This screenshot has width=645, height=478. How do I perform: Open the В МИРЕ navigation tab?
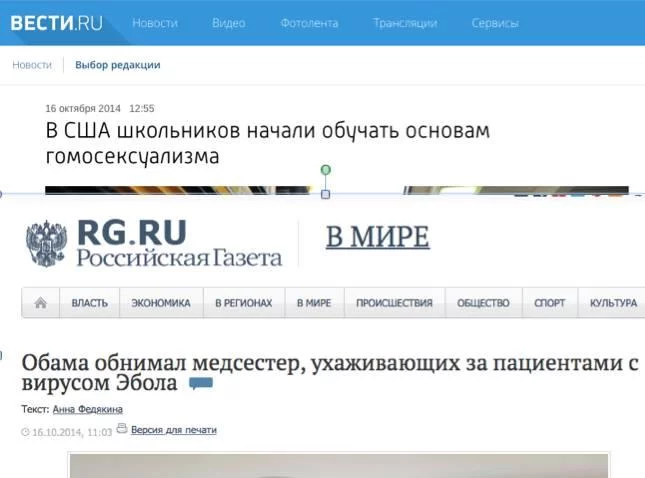314,303
